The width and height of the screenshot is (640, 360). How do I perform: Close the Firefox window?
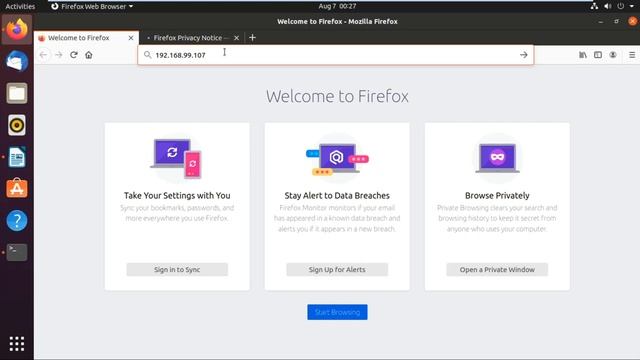(632, 21)
